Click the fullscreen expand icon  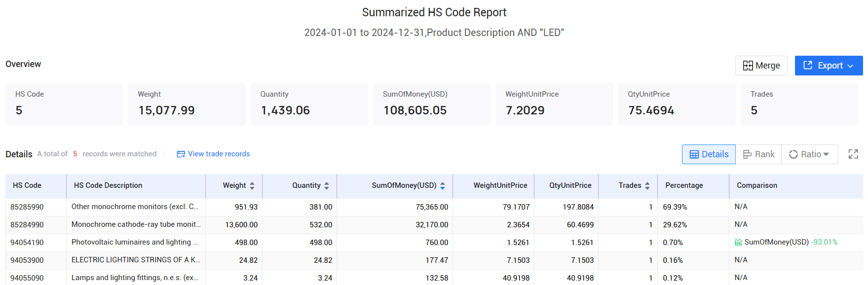click(x=853, y=154)
